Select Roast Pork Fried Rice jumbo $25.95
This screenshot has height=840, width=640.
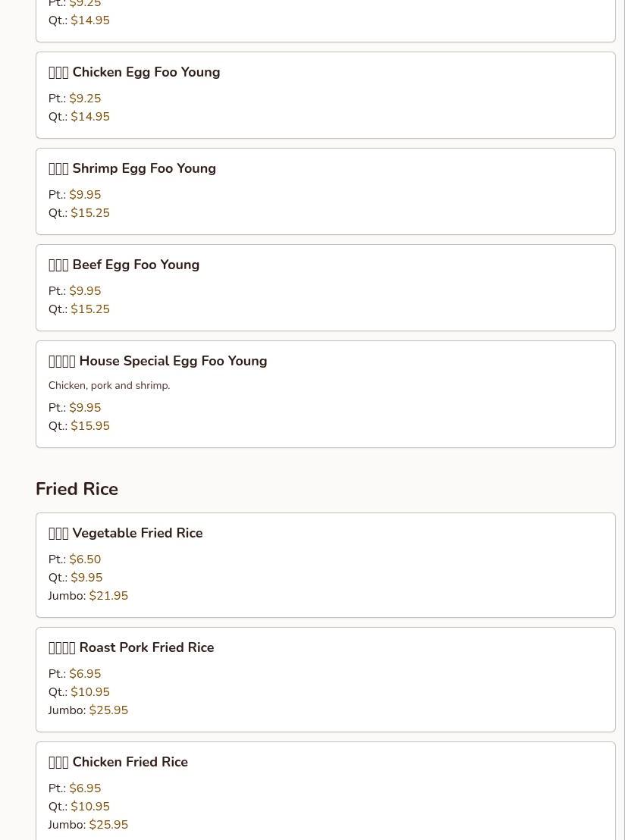[108, 710]
